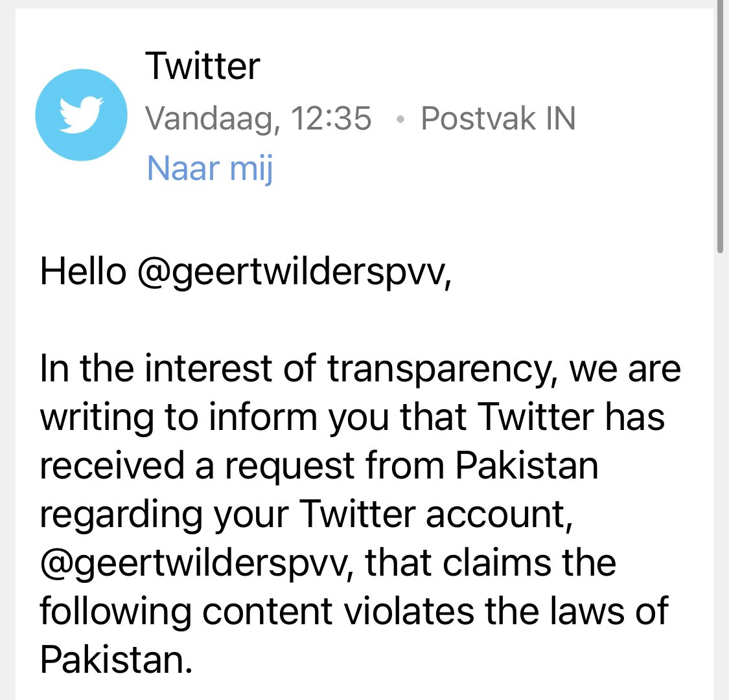Viewport: 729px width, 700px height.
Task: Click the dot between timestamp and Postvak IN
Action: pos(402,119)
